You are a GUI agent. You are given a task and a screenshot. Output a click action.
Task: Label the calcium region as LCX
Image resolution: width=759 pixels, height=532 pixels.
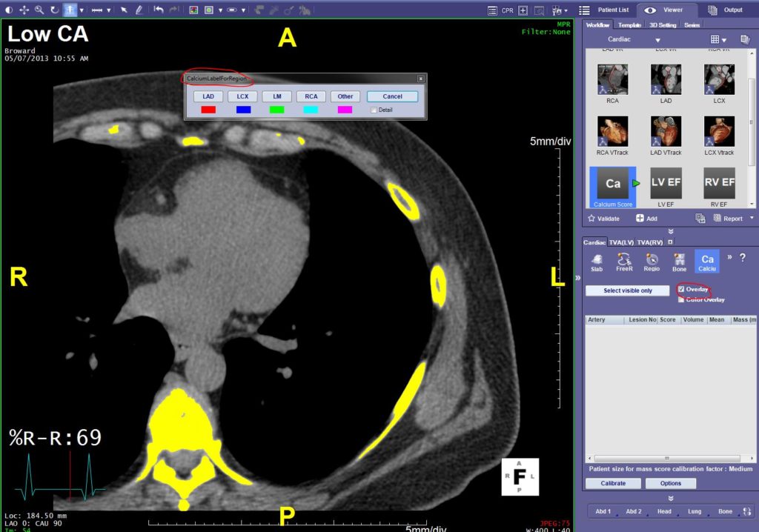tap(242, 96)
